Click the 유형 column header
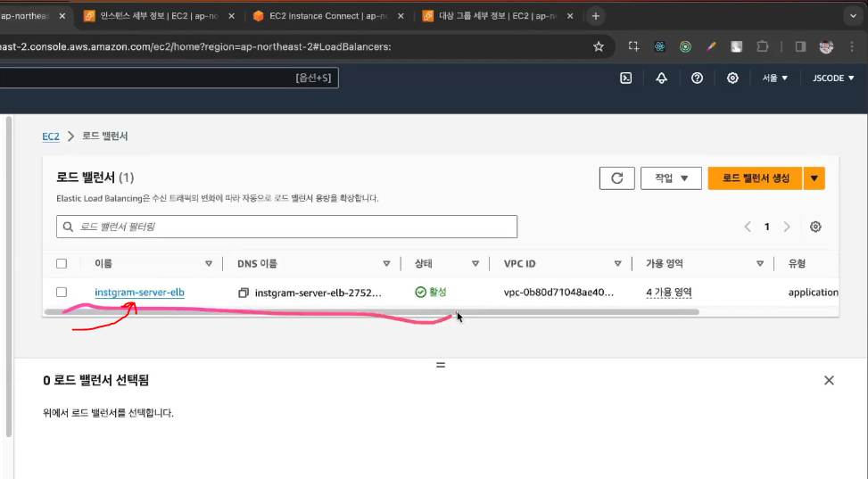Image resolution: width=868 pixels, height=479 pixels. (x=797, y=264)
